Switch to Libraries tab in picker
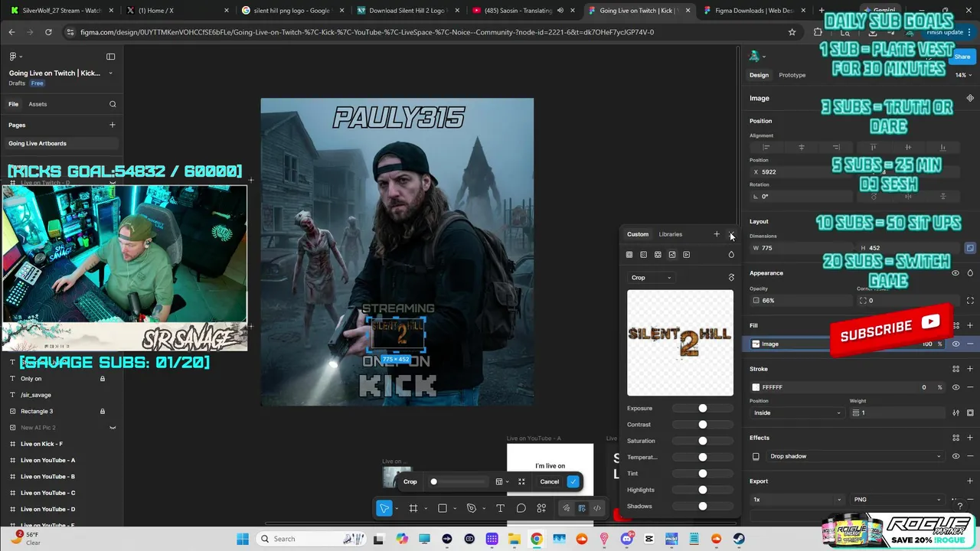This screenshot has height=551, width=980. click(670, 234)
